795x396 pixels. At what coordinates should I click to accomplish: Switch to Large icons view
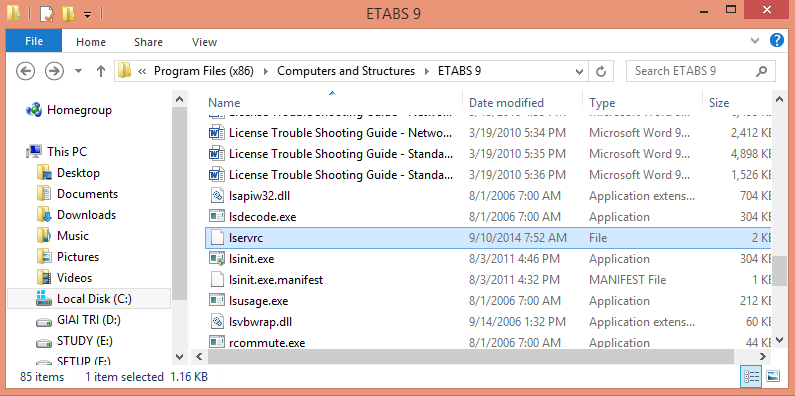[x=773, y=376]
